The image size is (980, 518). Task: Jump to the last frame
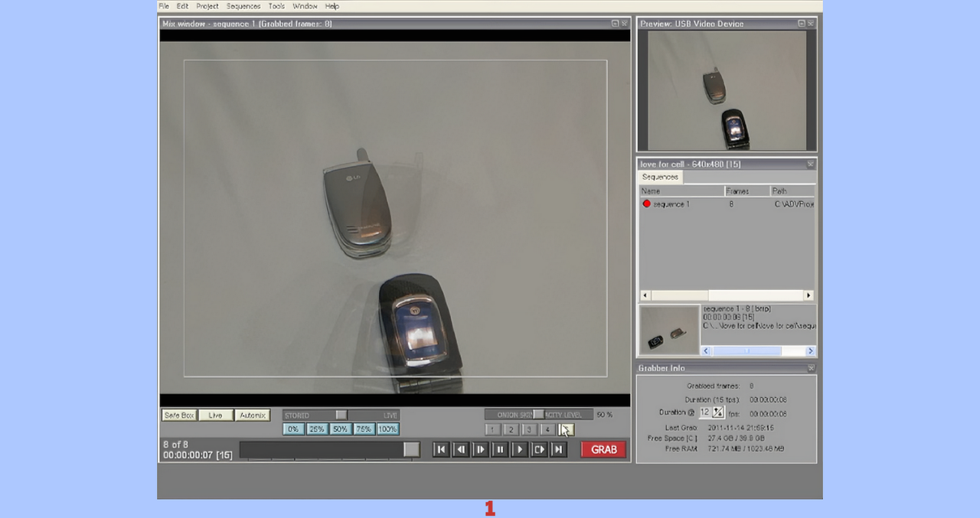pos(559,449)
